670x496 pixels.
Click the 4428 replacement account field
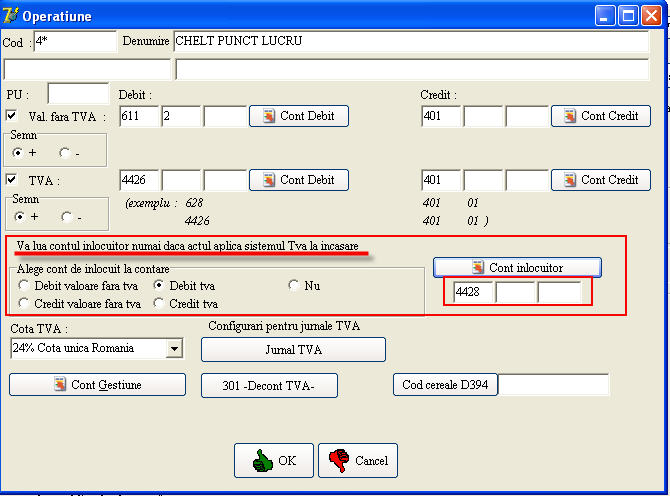(x=472, y=292)
